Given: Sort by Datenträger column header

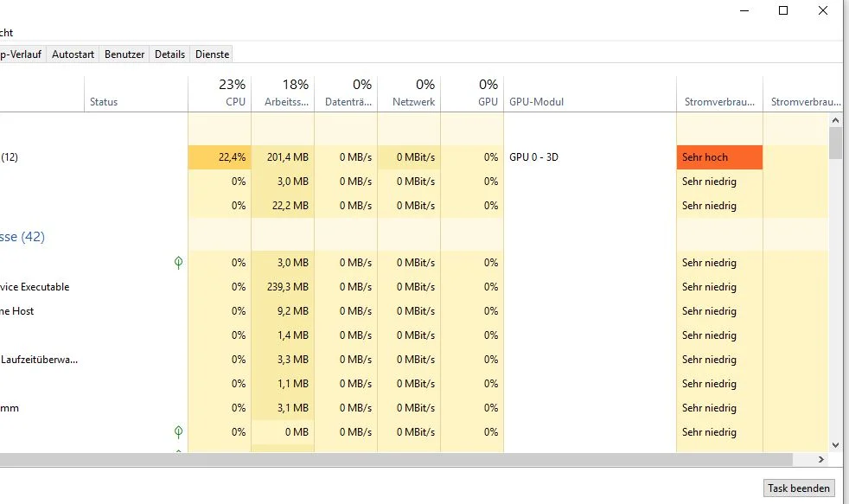Looking at the screenshot, I should coord(346,93).
